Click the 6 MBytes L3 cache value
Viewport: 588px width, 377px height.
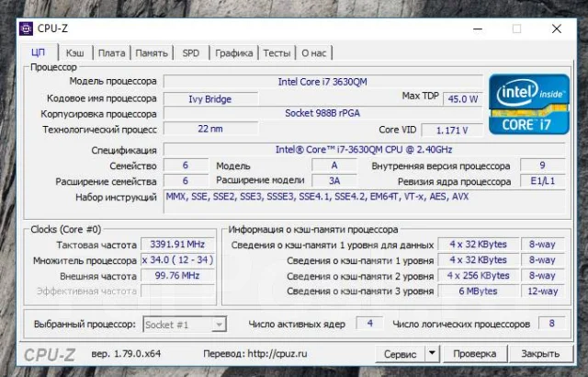tap(478, 291)
